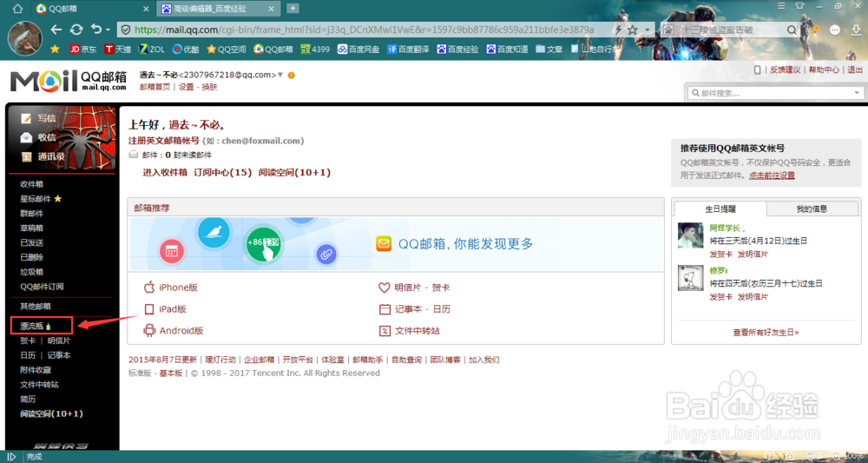
Task: Go to the browser home page icon
Action: coord(16,9)
